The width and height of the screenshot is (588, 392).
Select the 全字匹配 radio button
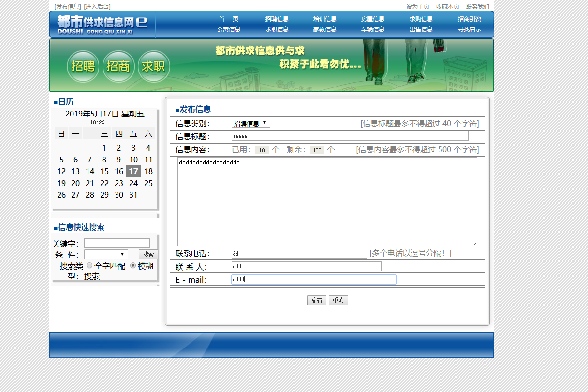click(x=89, y=265)
